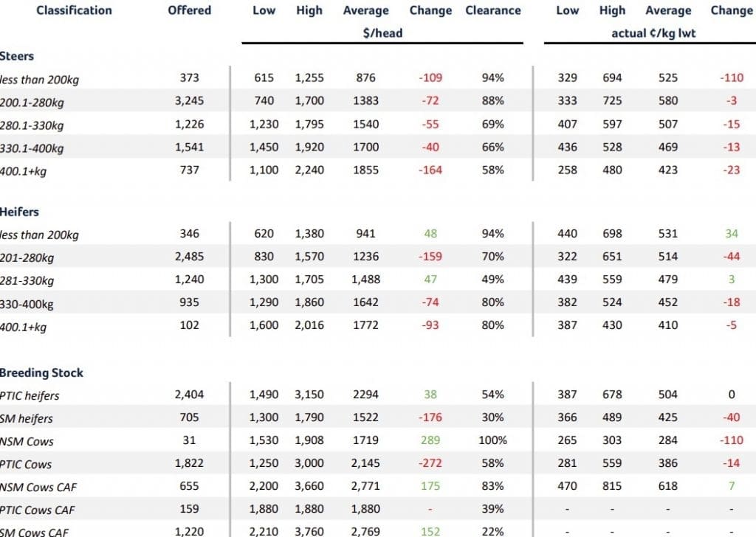Select Steers 'less than 200kg' row label
756x537 pixels.
pyautogui.click(x=39, y=80)
